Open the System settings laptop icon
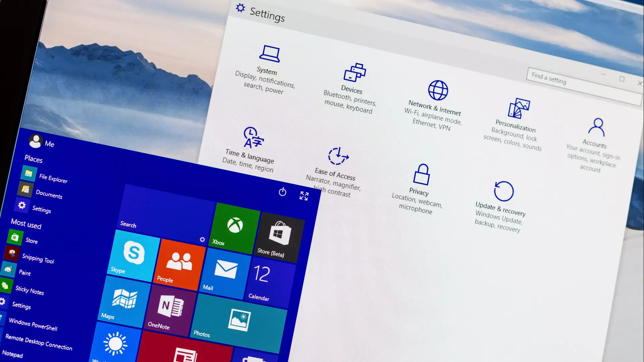 [x=269, y=54]
